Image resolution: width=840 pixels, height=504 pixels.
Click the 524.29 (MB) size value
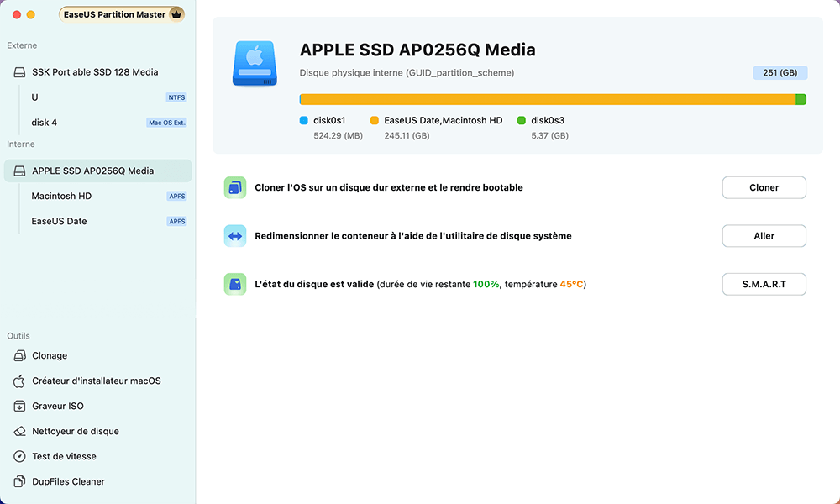(x=338, y=136)
